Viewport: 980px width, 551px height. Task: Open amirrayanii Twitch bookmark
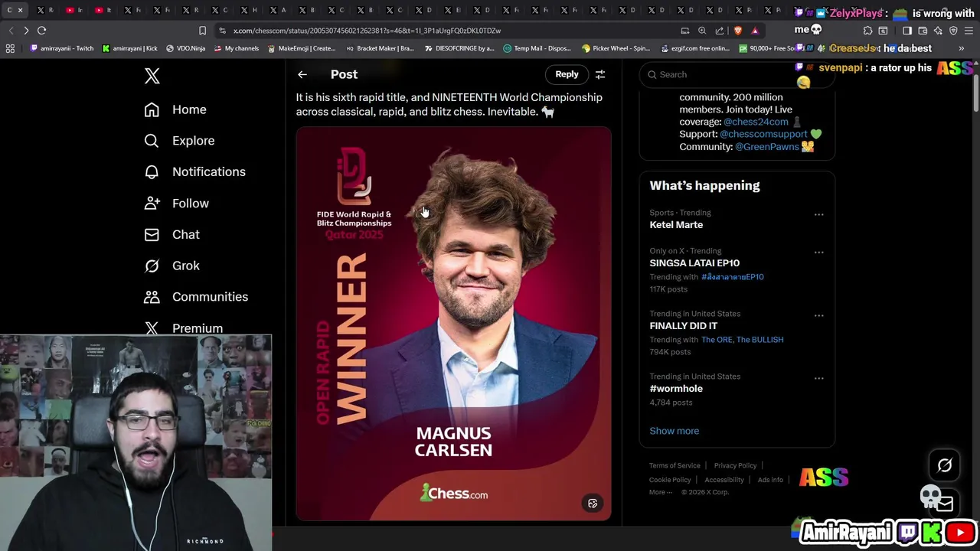coord(61,48)
